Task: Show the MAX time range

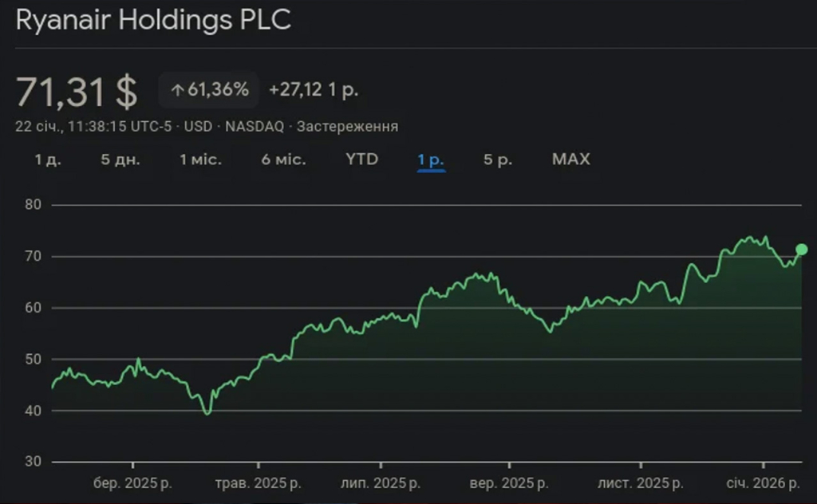Action: (x=571, y=159)
